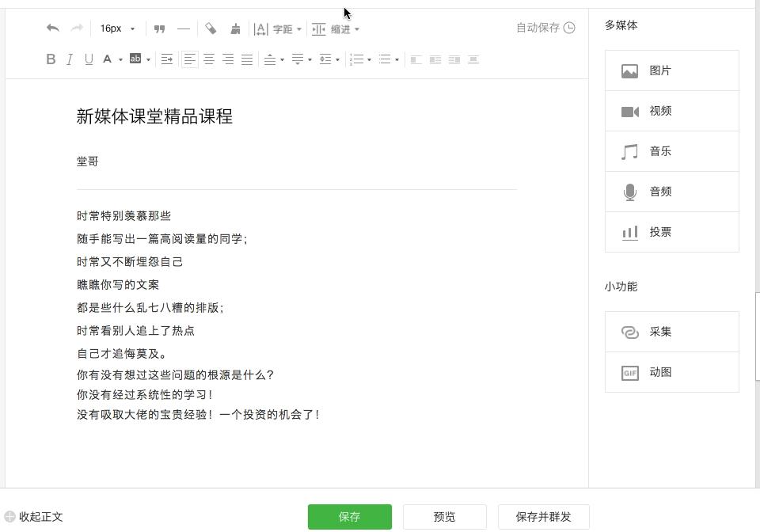Toggle bold formatting
Viewport: 760px width, 532px height.
coord(50,59)
